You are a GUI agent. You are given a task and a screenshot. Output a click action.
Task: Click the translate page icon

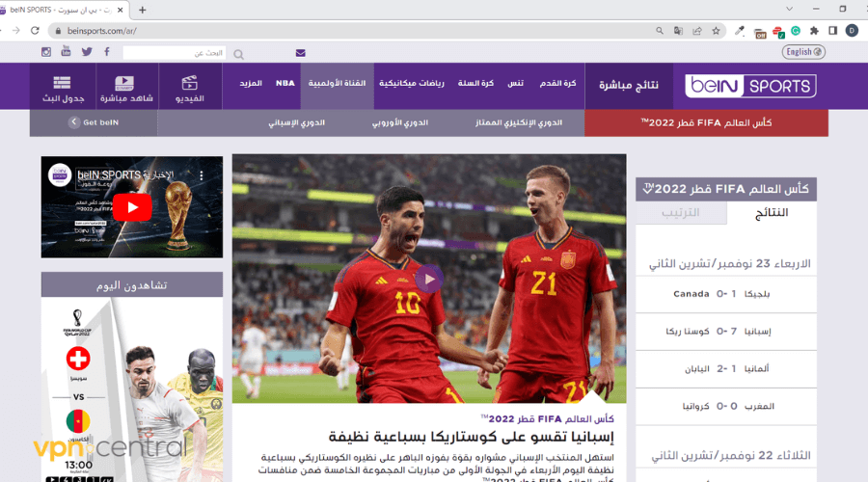point(678,31)
